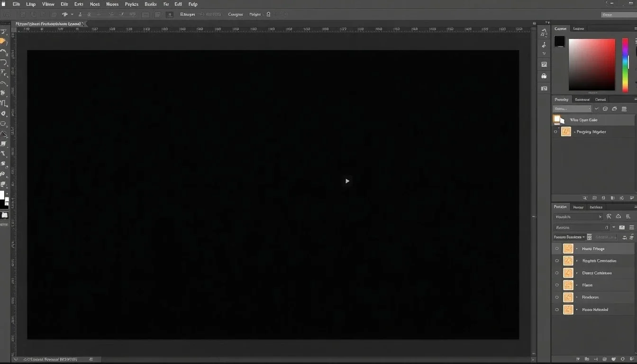
Task: Toggle visibility of 'Fiaos' layer
Action: 557,285
